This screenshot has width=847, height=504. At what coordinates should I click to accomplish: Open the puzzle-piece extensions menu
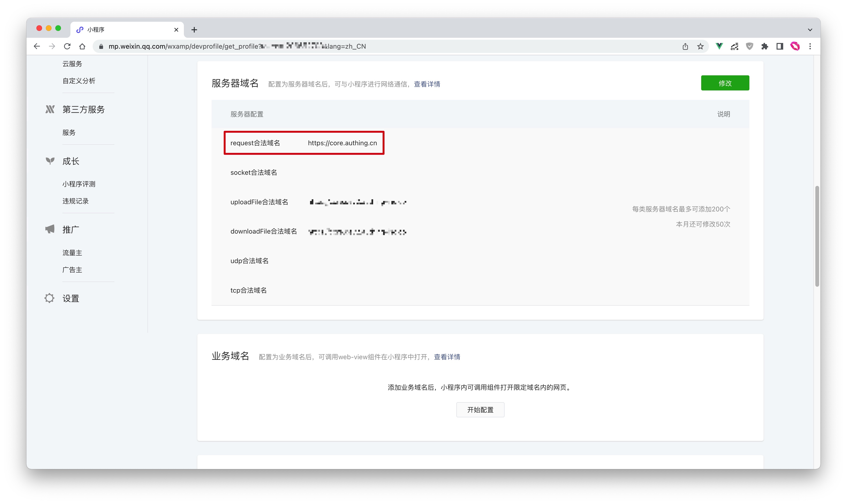click(x=765, y=46)
